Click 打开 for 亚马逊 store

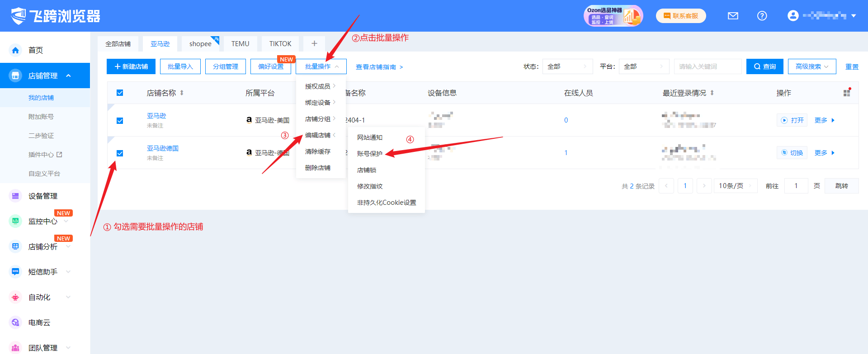click(x=792, y=120)
